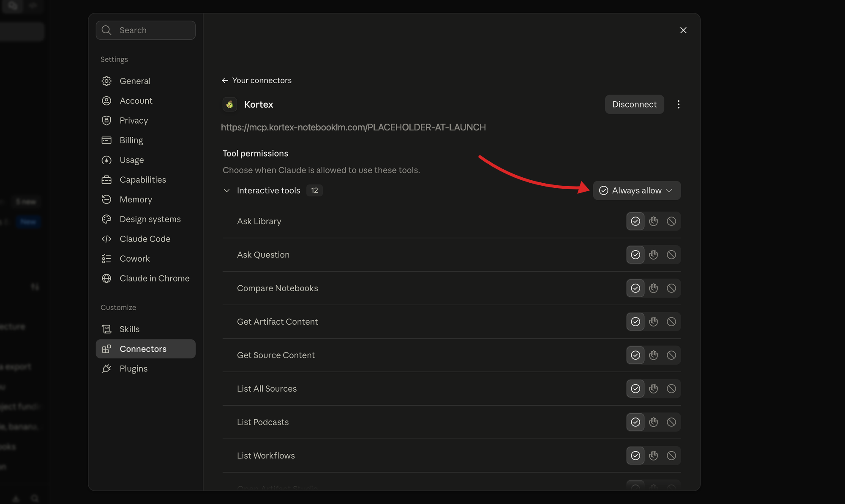This screenshot has width=845, height=504.
Task: Open Account settings person icon
Action: coord(106,100)
